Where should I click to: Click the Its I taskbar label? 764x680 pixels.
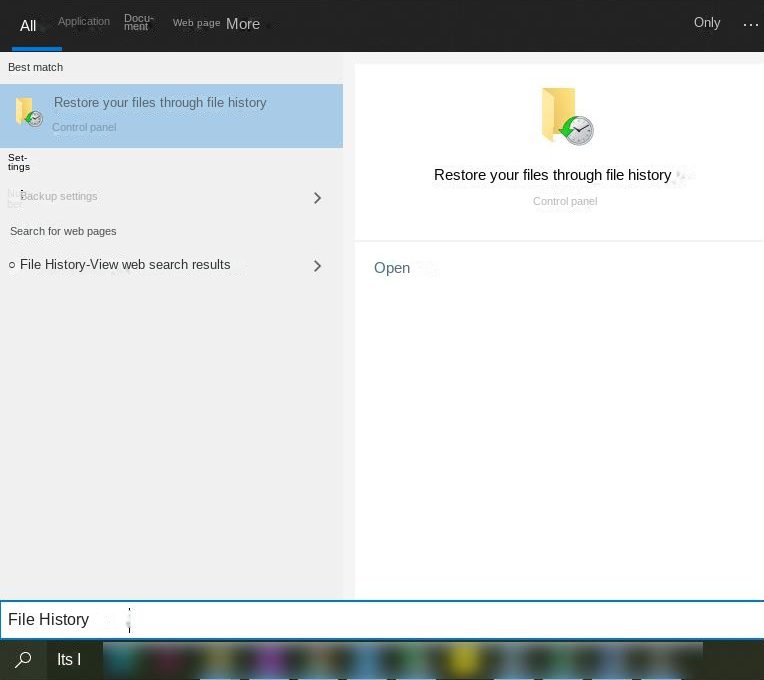[69, 660]
